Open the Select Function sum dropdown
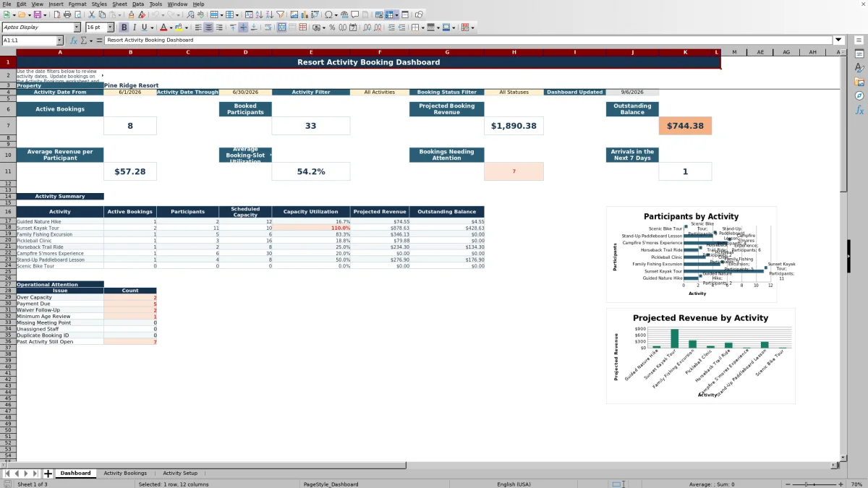Image resolution: width=868 pixels, height=488 pixels. pyautogui.click(x=90, y=40)
